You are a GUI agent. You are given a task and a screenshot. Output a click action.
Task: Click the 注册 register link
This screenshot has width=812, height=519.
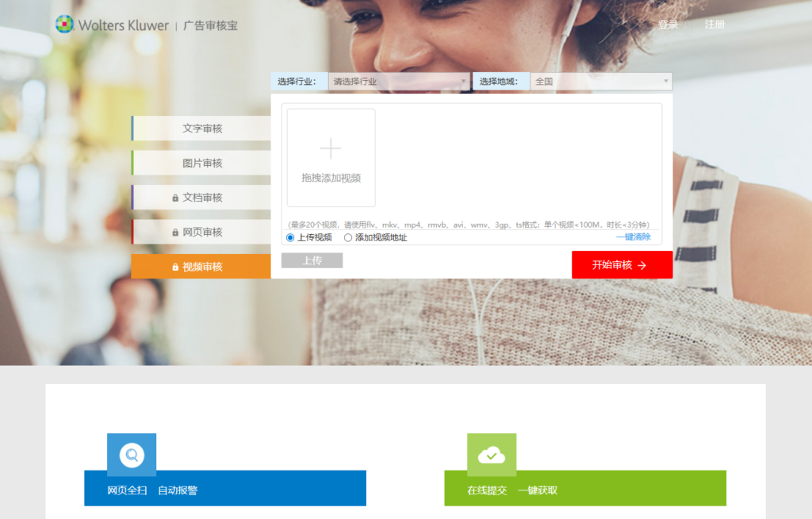point(714,25)
